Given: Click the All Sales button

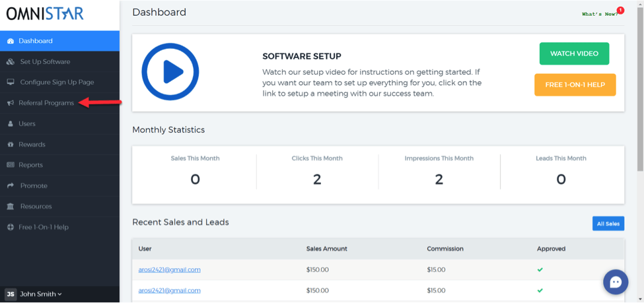Looking at the screenshot, I should (x=608, y=224).
